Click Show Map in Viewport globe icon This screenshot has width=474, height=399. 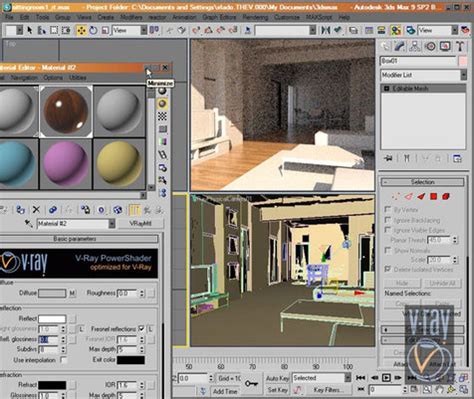click(x=117, y=210)
